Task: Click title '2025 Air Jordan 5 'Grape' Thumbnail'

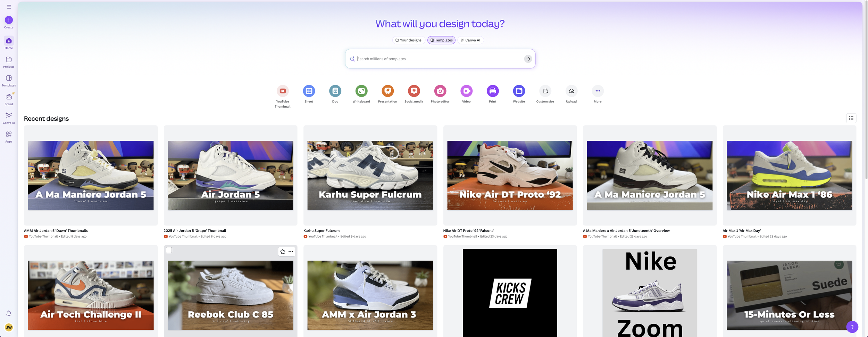Action: tap(195, 231)
